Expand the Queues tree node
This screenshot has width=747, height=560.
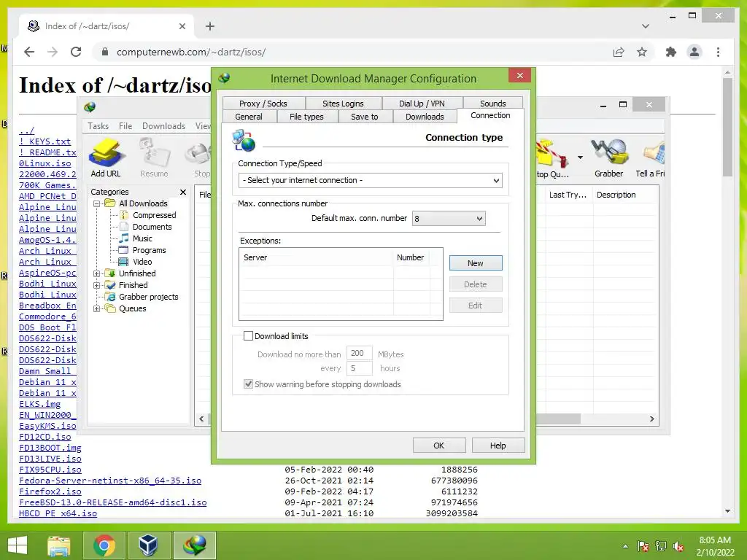[x=97, y=308]
